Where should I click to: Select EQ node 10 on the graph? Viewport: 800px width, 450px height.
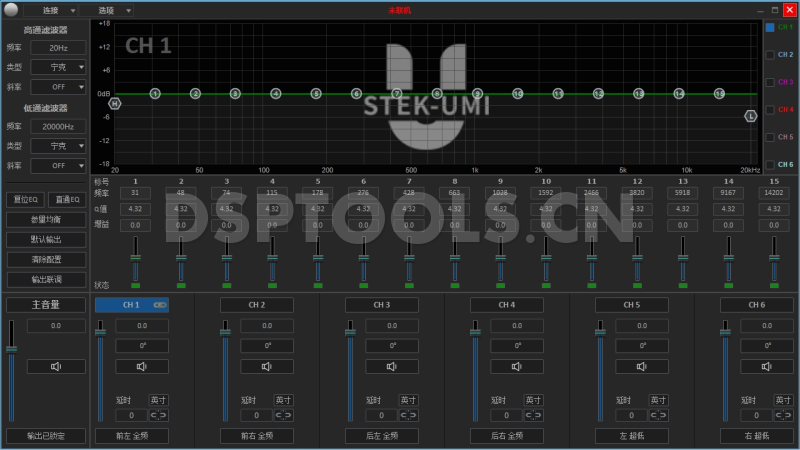click(x=518, y=93)
